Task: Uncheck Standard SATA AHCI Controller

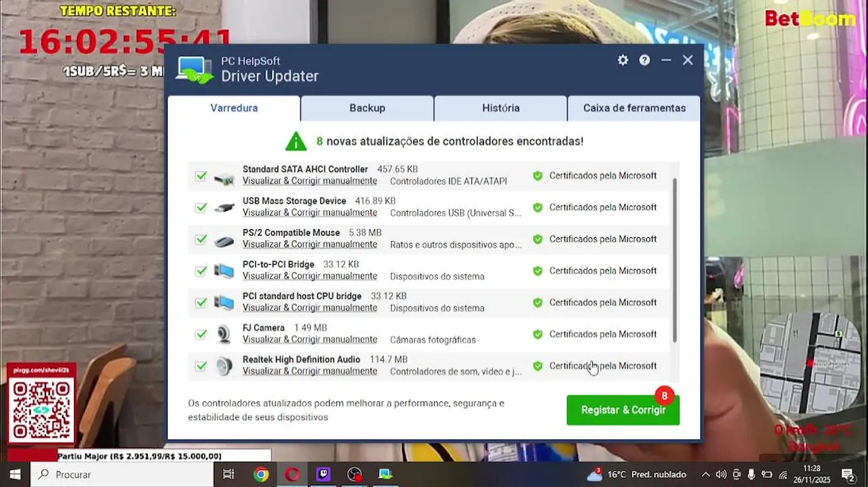Action: pos(201,176)
